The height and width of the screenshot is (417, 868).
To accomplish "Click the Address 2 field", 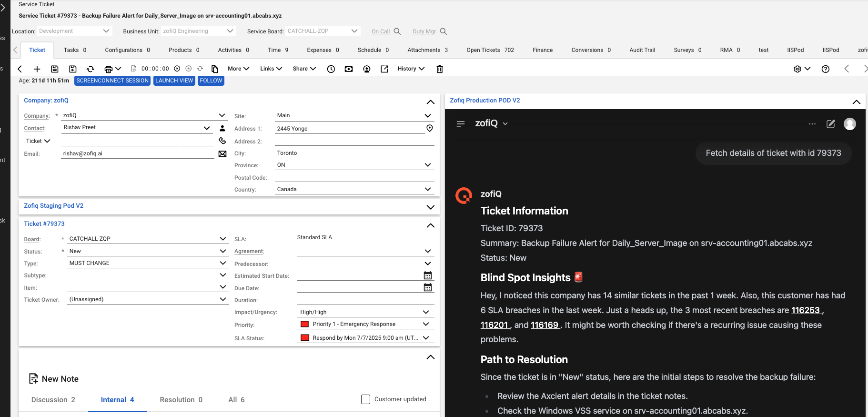I will pyautogui.click(x=354, y=141).
